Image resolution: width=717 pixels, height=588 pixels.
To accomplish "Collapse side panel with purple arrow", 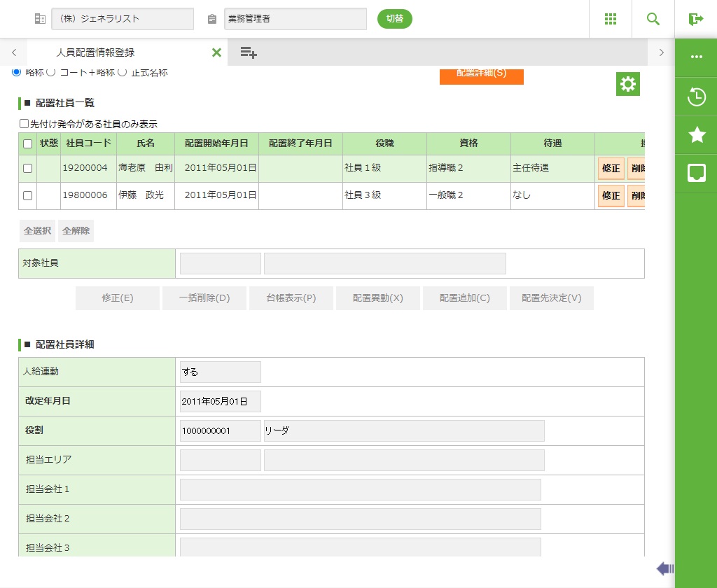I will pos(664,568).
